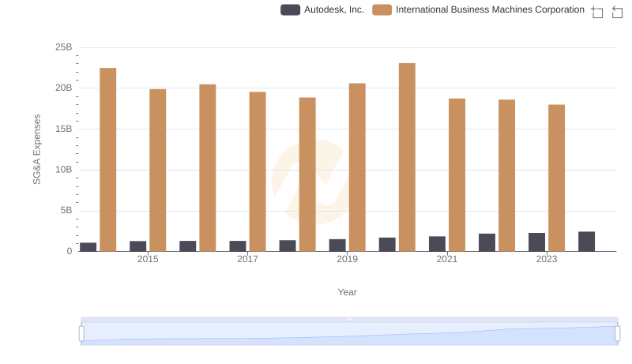The image size is (632, 364).
Task: Toggle the International Business Machines Corporation legend series
Action: click(x=479, y=9)
